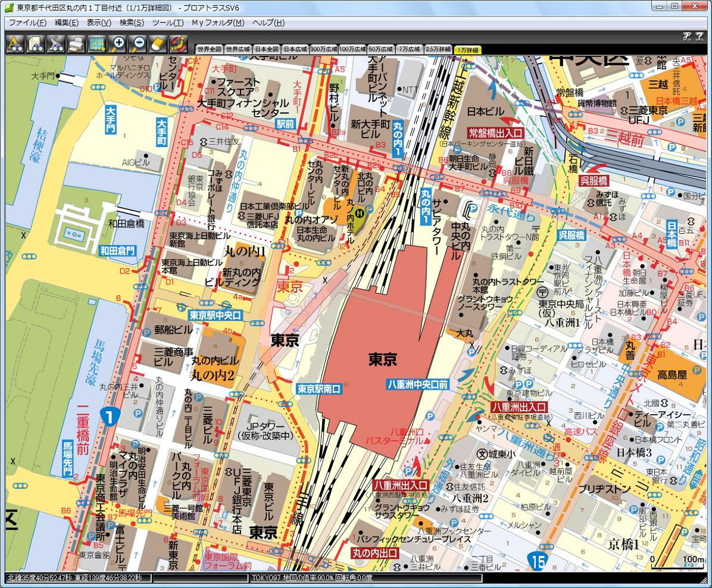Click the 東京駅中央口 blue label
This screenshot has height=588, width=712.
(216, 315)
